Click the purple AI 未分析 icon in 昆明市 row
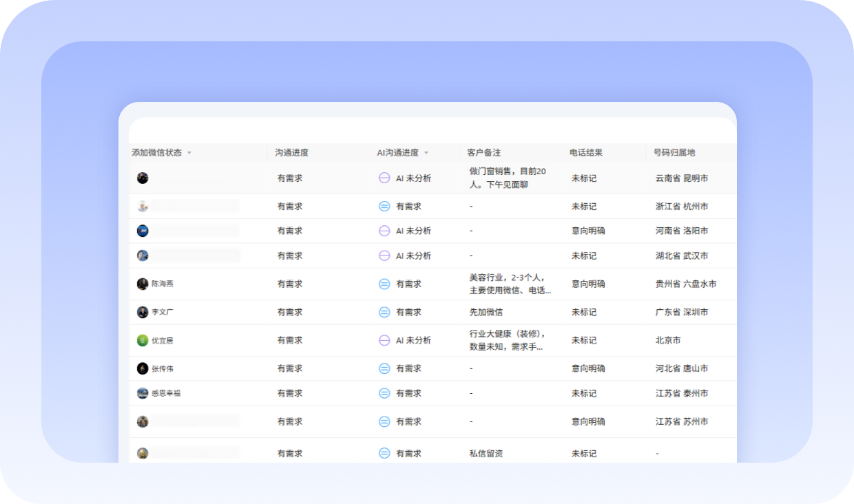This screenshot has width=854, height=504. (384, 178)
